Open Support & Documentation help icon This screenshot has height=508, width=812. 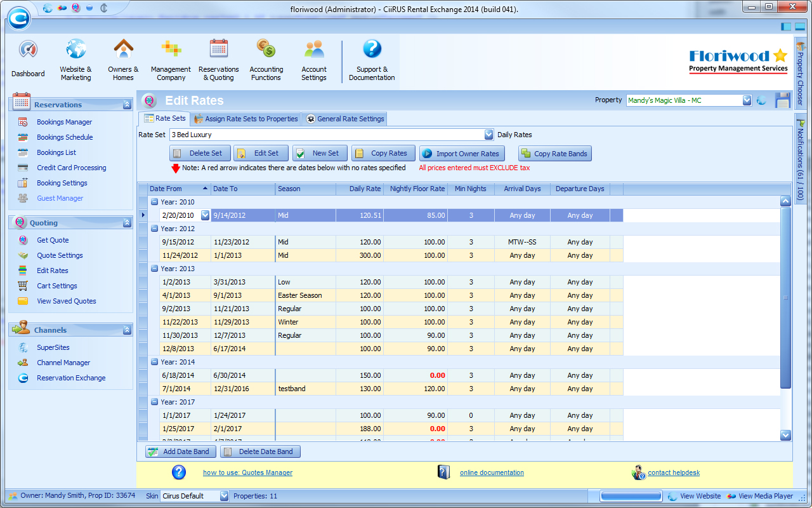(372, 49)
